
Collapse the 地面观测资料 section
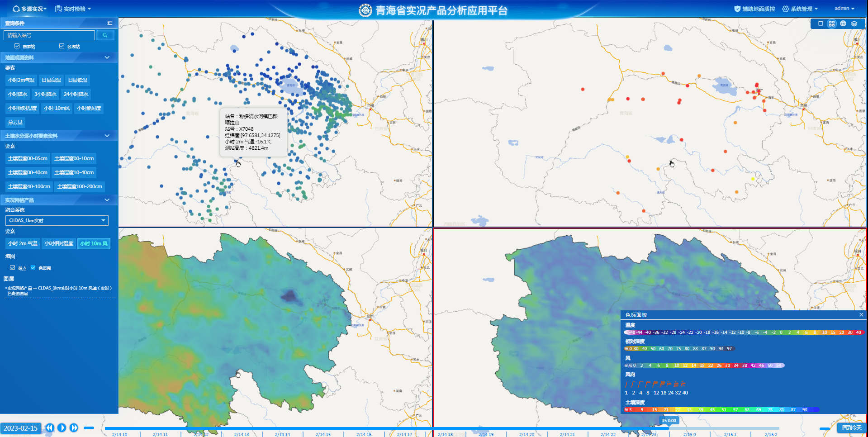point(107,57)
